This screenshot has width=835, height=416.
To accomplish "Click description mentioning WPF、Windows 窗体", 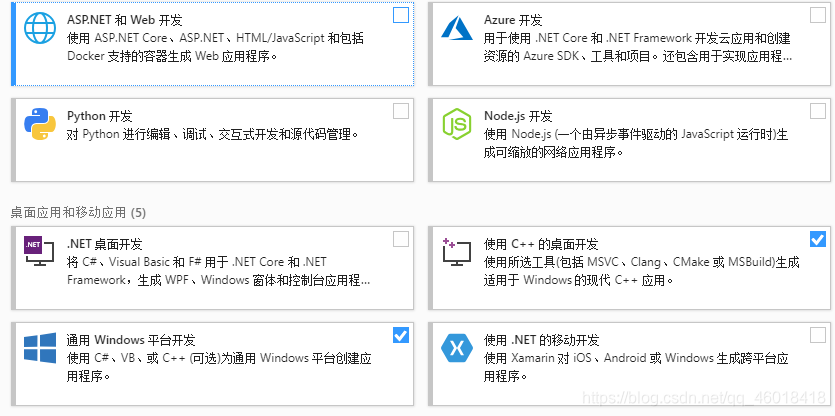I will [218, 271].
